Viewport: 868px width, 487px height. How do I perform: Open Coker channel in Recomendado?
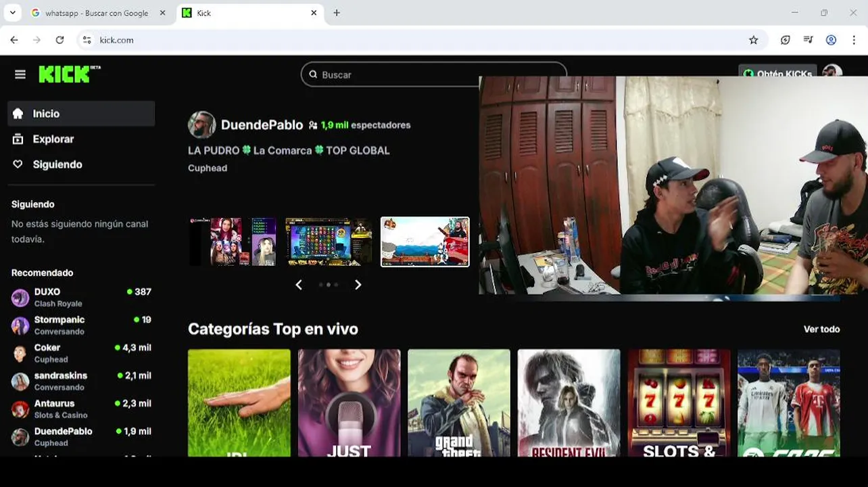point(81,353)
